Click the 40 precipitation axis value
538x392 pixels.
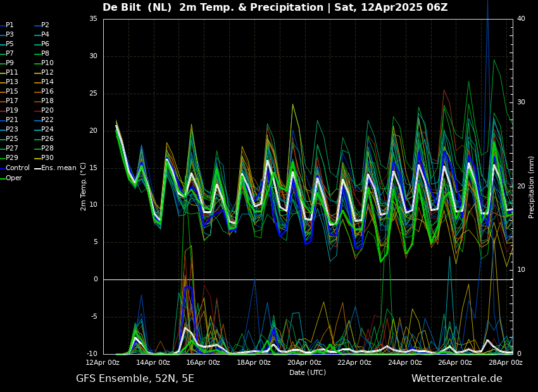coord(521,19)
